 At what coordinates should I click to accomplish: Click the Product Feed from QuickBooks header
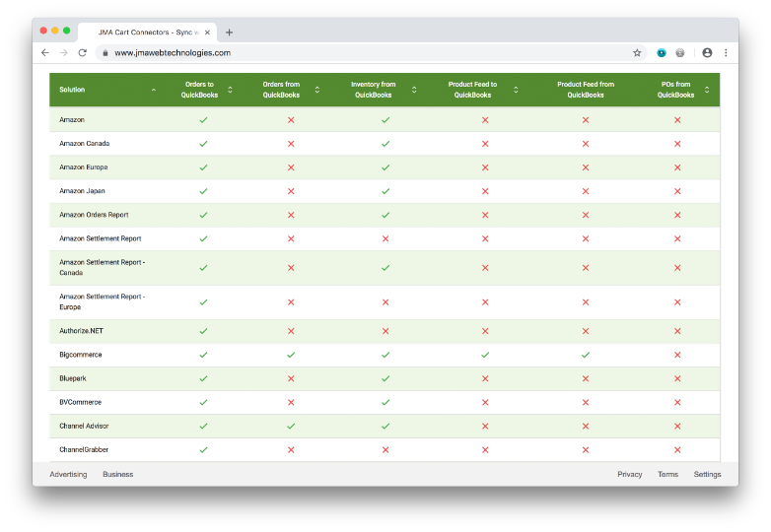[x=585, y=90]
